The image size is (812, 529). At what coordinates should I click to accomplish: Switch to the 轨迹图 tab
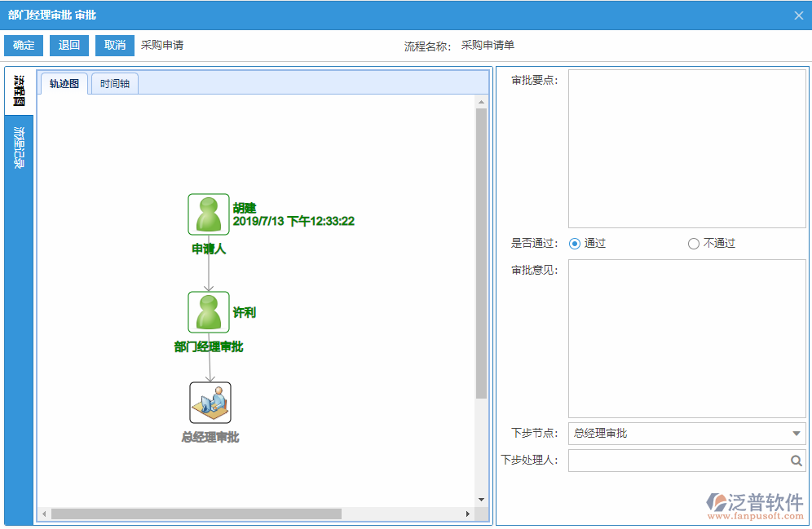pyautogui.click(x=64, y=84)
